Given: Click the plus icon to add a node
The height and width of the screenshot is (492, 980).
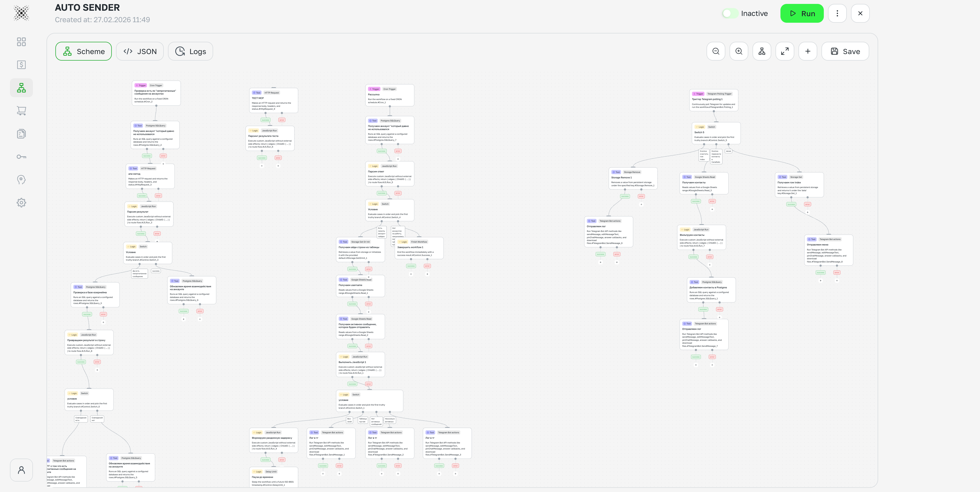Looking at the screenshot, I should click(x=808, y=51).
